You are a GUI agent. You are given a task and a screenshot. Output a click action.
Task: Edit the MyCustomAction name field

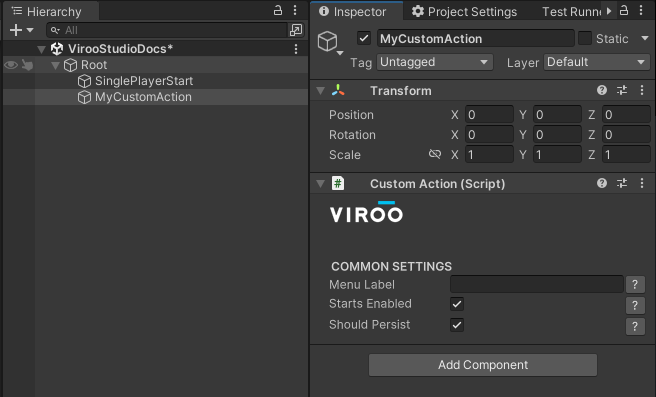tap(475, 38)
